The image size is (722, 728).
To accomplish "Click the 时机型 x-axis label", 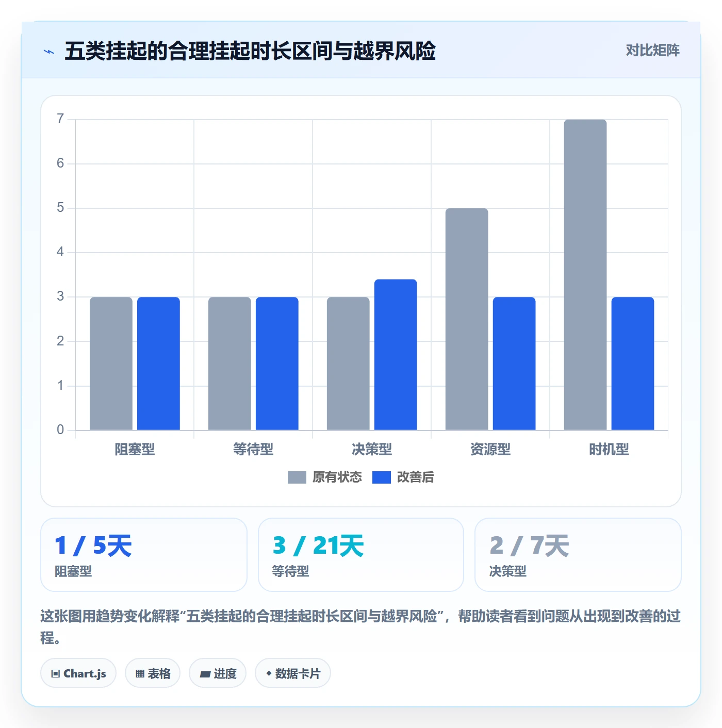I will pos(609,450).
